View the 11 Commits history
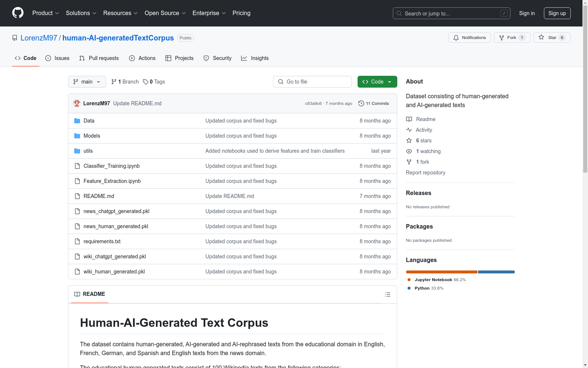Image resolution: width=588 pixels, height=368 pixels. point(374,103)
